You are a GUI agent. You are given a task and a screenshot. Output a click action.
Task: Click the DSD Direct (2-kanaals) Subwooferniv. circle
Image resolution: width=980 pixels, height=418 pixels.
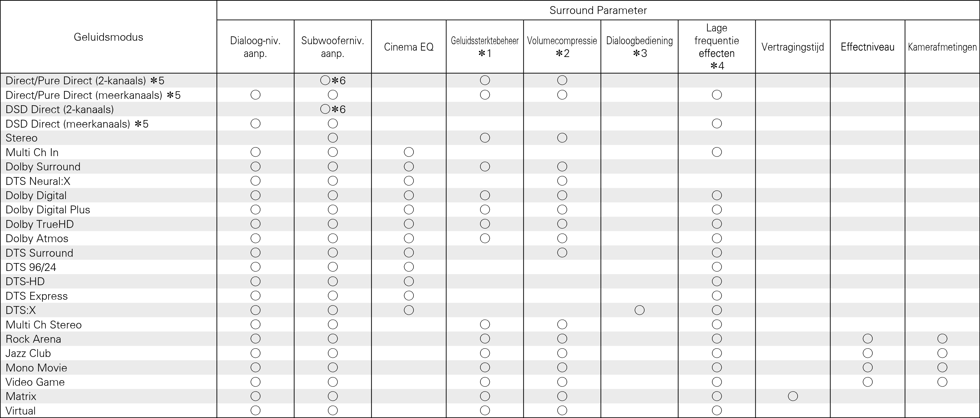pyautogui.click(x=325, y=109)
